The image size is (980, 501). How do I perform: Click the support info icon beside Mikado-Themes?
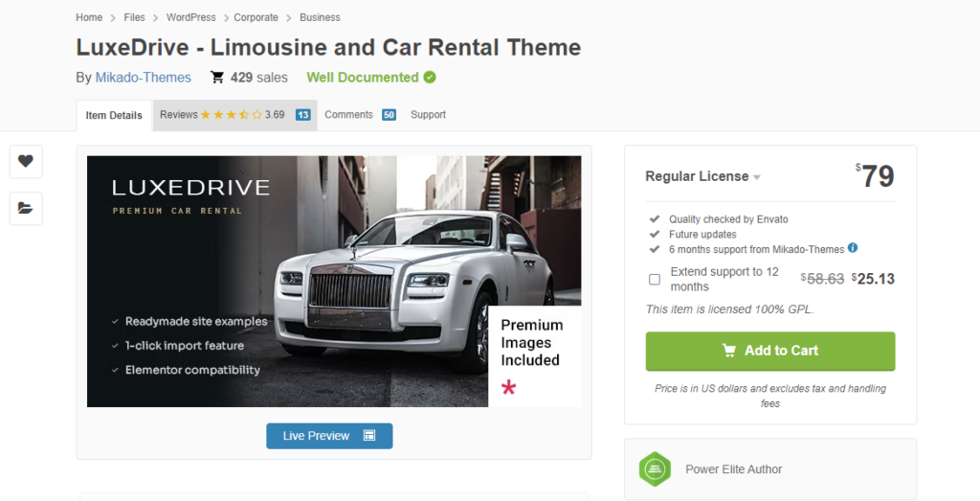(853, 248)
